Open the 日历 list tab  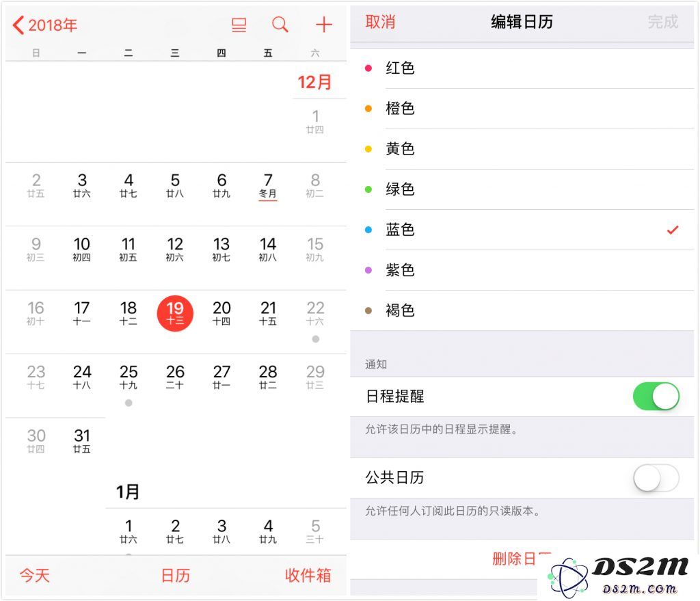tap(176, 575)
